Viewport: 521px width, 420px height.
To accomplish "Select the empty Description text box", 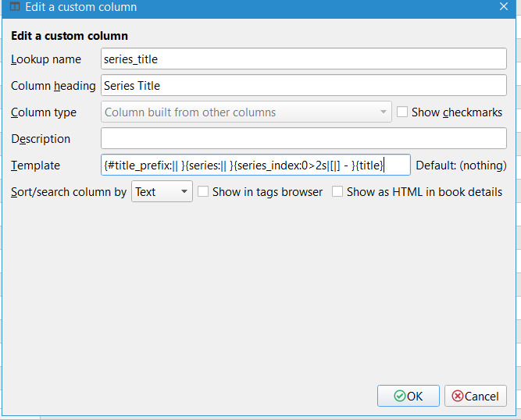I will point(304,138).
